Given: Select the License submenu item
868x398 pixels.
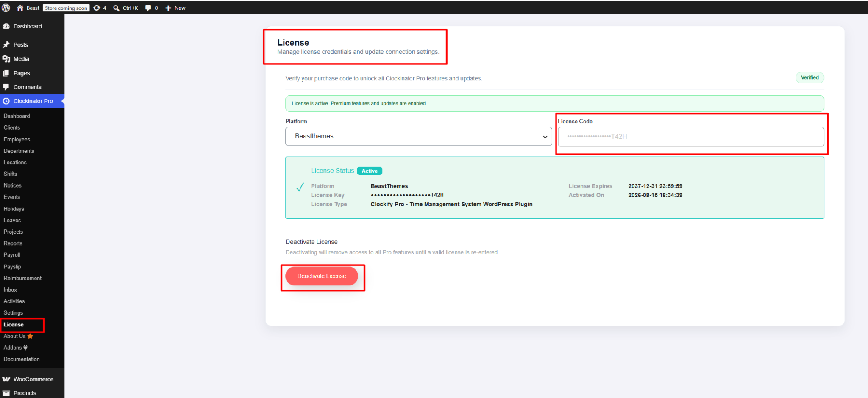Looking at the screenshot, I should pyautogui.click(x=14, y=325).
